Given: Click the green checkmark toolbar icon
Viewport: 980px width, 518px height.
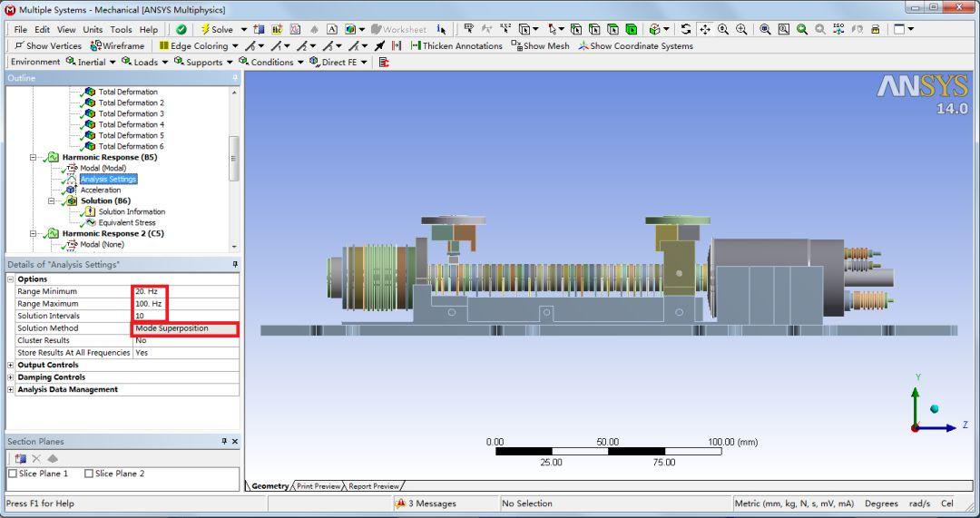Looking at the screenshot, I should (x=181, y=29).
